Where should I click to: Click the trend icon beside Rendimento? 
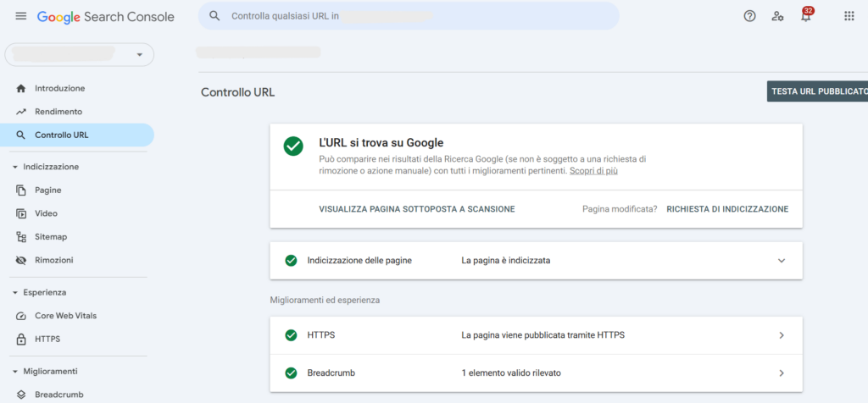pyautogui.click(x=21, y=112)
